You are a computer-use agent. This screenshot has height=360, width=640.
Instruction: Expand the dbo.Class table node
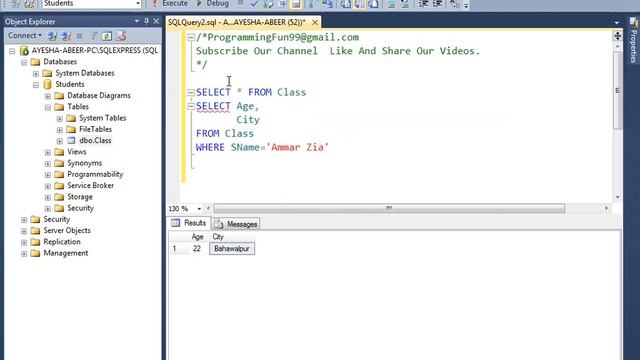coord(60,141)
